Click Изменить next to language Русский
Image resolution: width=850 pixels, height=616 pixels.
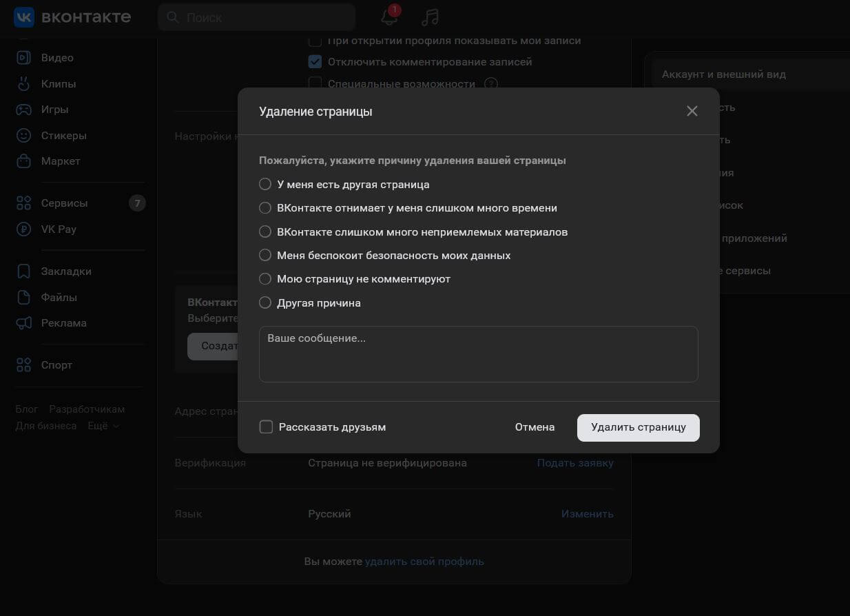588,514
